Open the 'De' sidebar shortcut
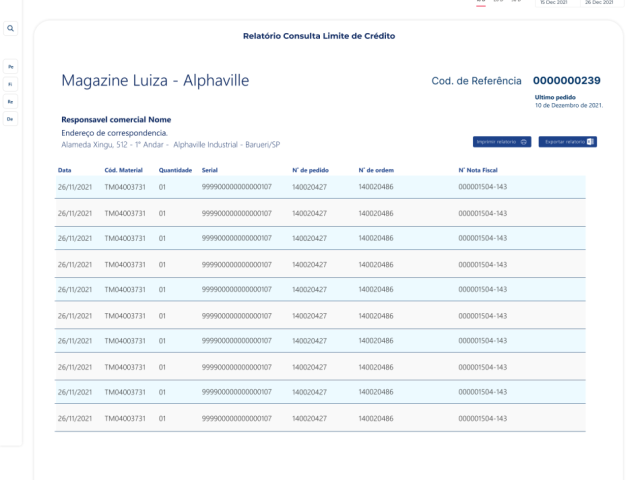 [x=11, y=119]
